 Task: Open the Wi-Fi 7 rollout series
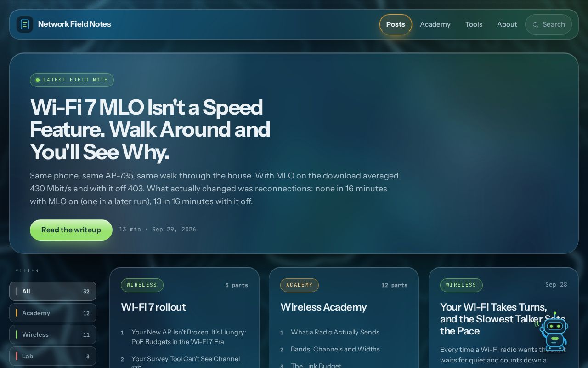tap(153, 307)
